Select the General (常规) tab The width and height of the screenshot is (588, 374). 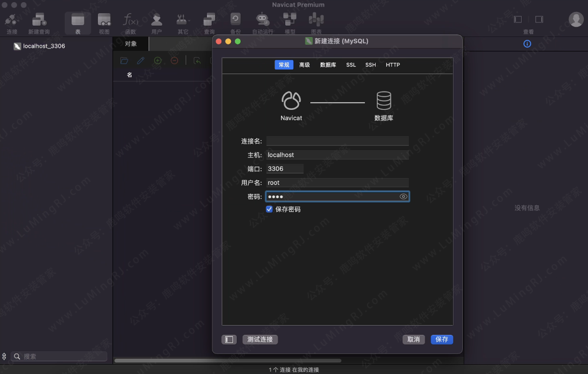284,65
